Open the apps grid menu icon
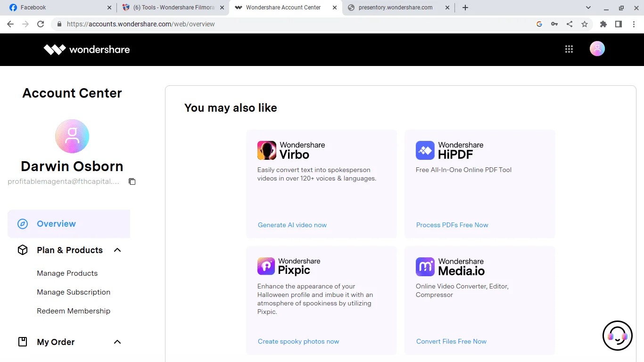Image resolution: width=644 pixels, height=362 pixels. (x=569, y=49)
